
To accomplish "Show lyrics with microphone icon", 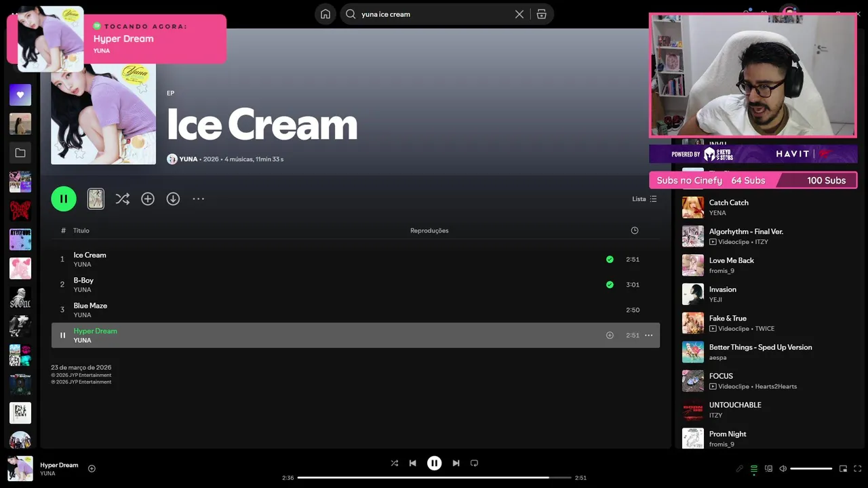I will [740, 468].
